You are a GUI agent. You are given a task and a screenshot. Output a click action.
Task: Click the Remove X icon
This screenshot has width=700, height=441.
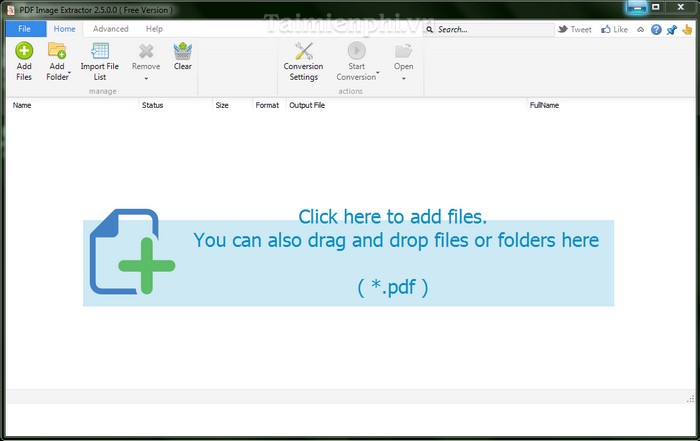[146, 51]
